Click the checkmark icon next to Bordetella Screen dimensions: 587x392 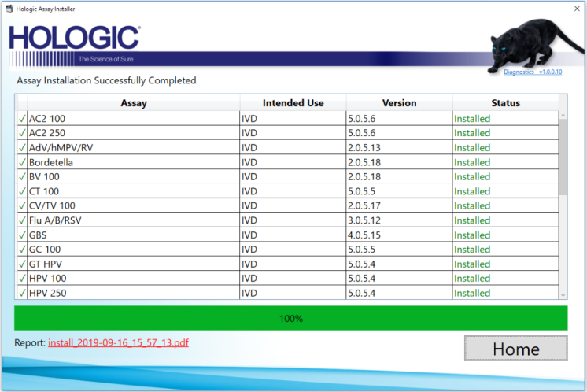pyautogui.click(x=22, y=162)
